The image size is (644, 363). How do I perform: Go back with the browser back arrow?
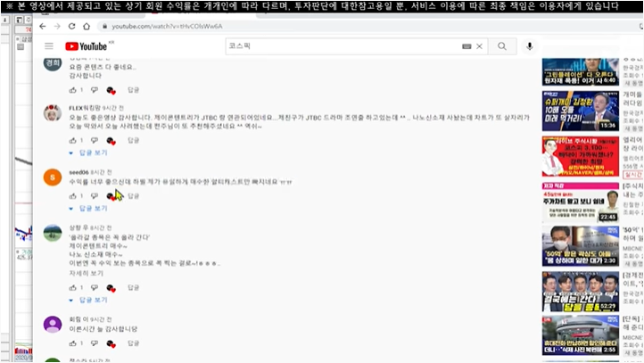tap(43, 26)
